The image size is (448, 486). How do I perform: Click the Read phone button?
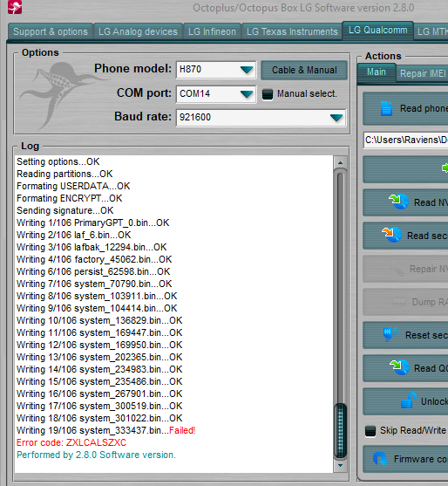tap(405, 108)
